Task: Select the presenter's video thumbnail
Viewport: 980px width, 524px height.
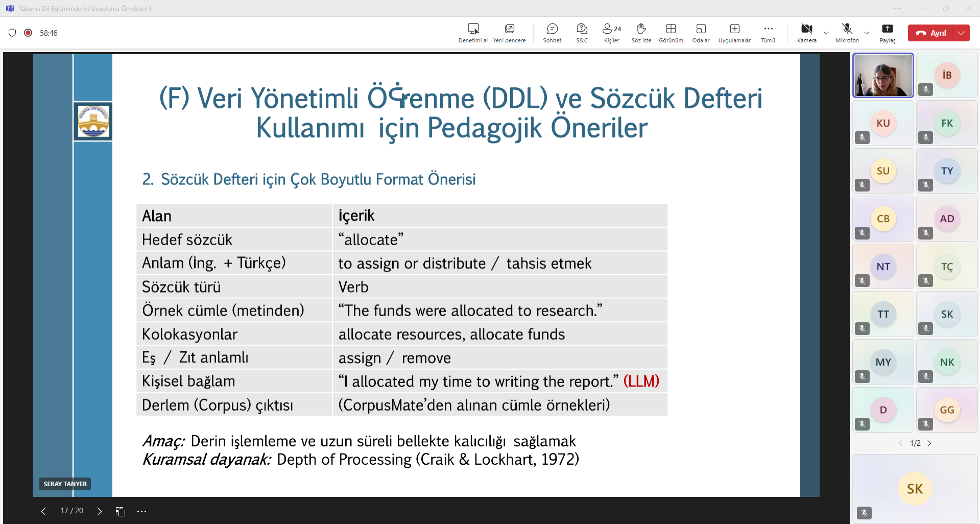Action: [883, 76]
